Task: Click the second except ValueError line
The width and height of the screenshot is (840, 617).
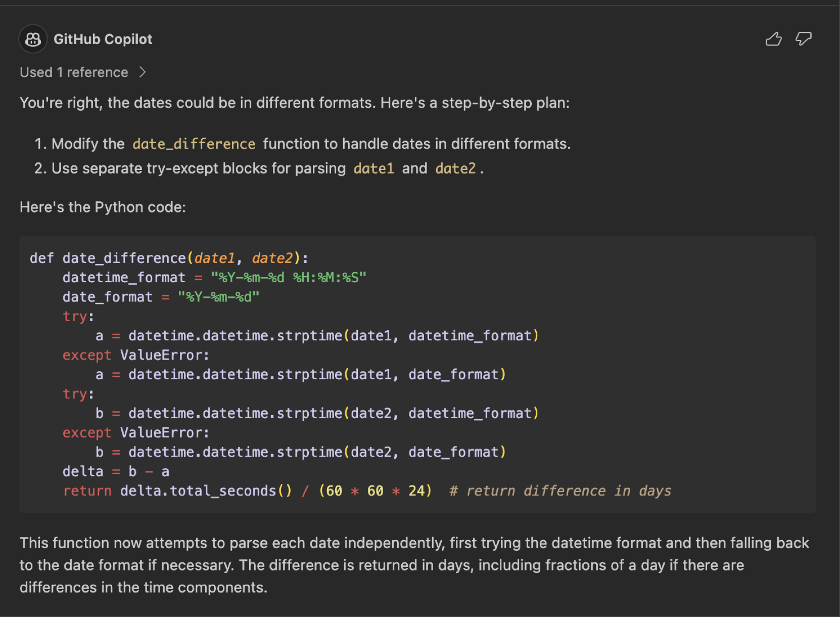Action: [x=135, y=433]
